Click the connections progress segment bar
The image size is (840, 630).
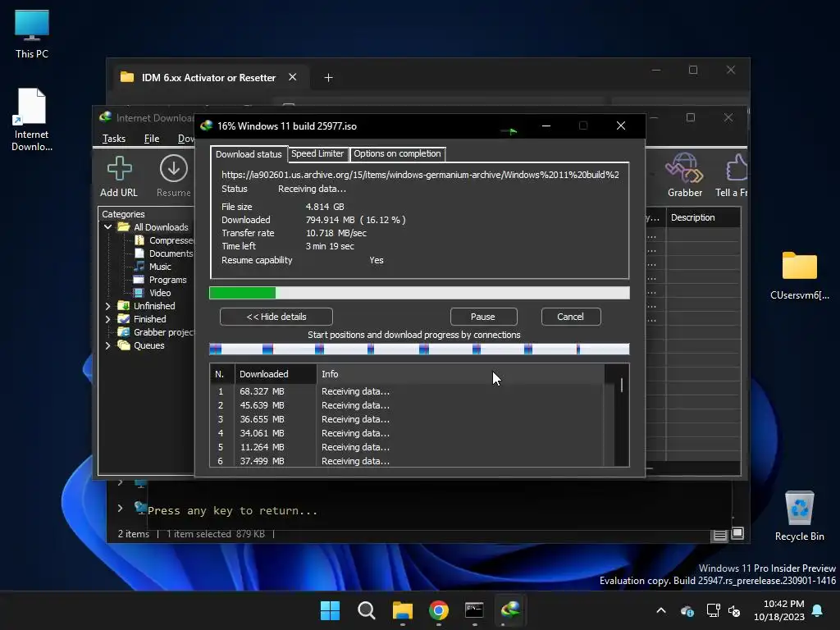419,349
